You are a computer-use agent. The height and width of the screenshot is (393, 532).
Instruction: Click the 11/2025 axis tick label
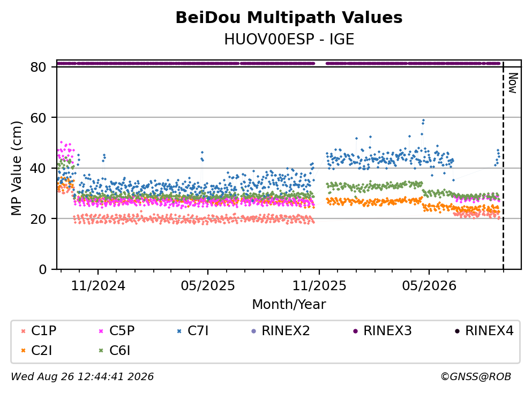coord(319,286)
